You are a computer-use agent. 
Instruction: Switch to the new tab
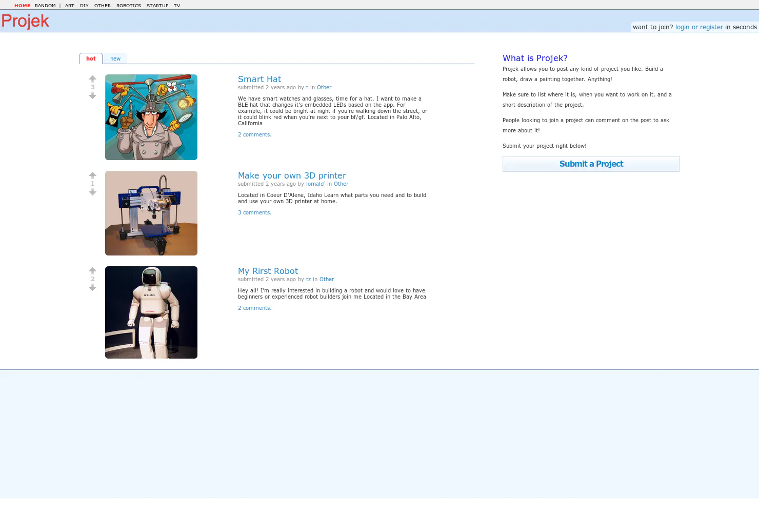[x=115, y=58]
